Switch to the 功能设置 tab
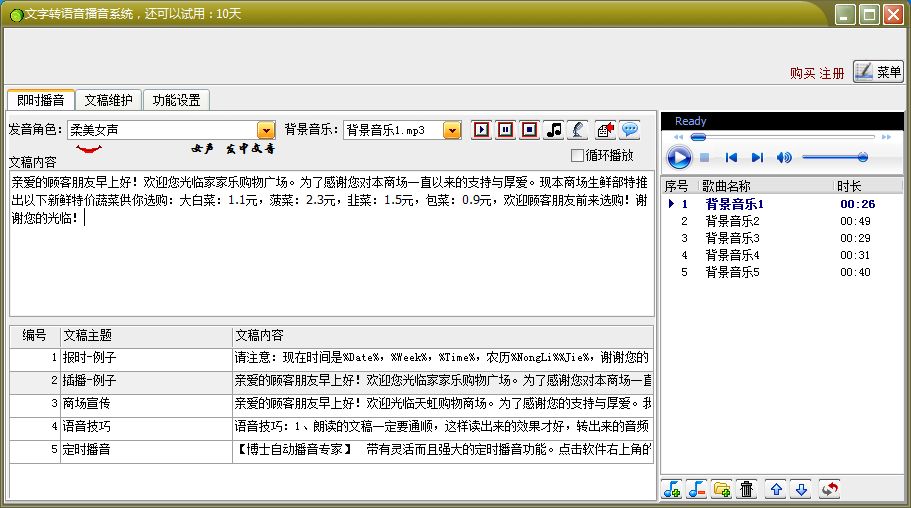 pyautogui.click(x=177, y=100)
